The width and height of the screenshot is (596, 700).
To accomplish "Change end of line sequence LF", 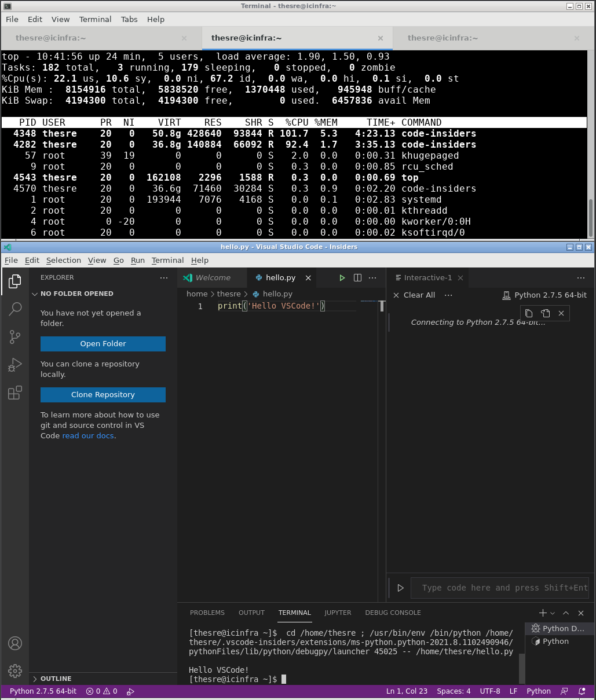I will pyautogui.click(x=513, y=691).
